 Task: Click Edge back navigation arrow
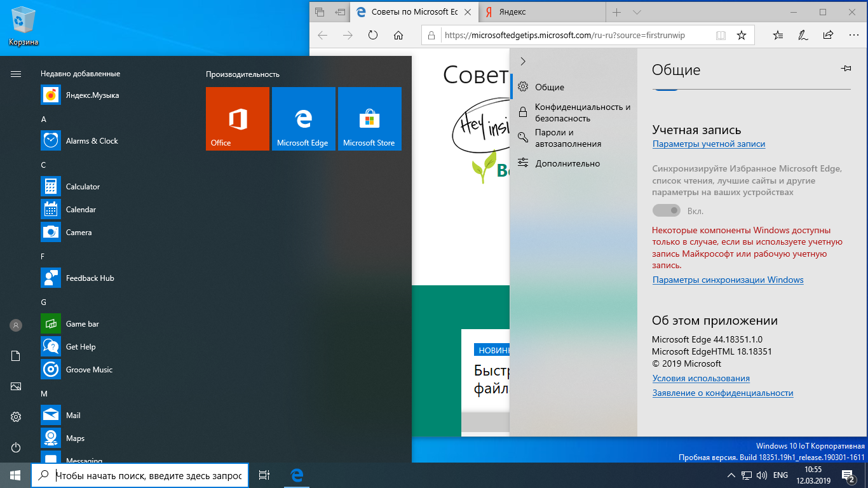[x=322, y=36]
